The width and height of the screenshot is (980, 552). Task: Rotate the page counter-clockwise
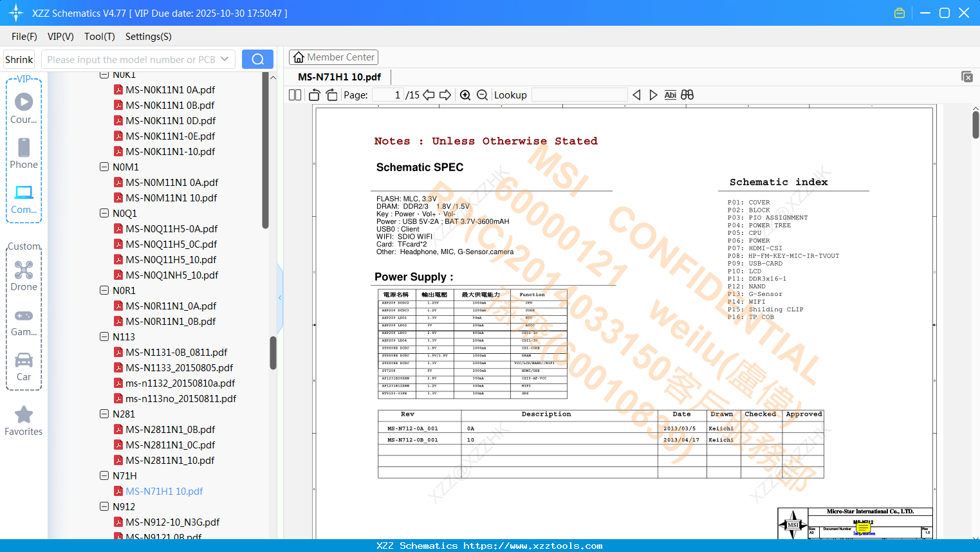pos(315,95)
